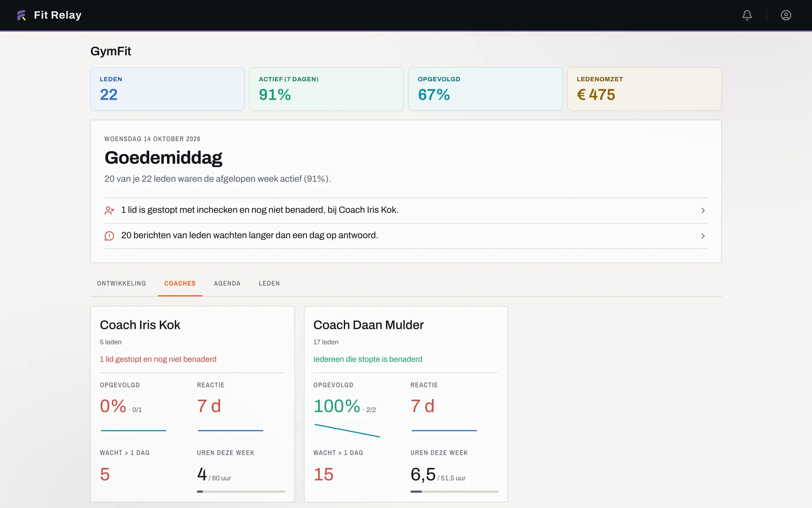Click Daan Mulder's Opgevolgd trend sparkline
Viewport: 812px width, 508px height.
coord(347,430)
